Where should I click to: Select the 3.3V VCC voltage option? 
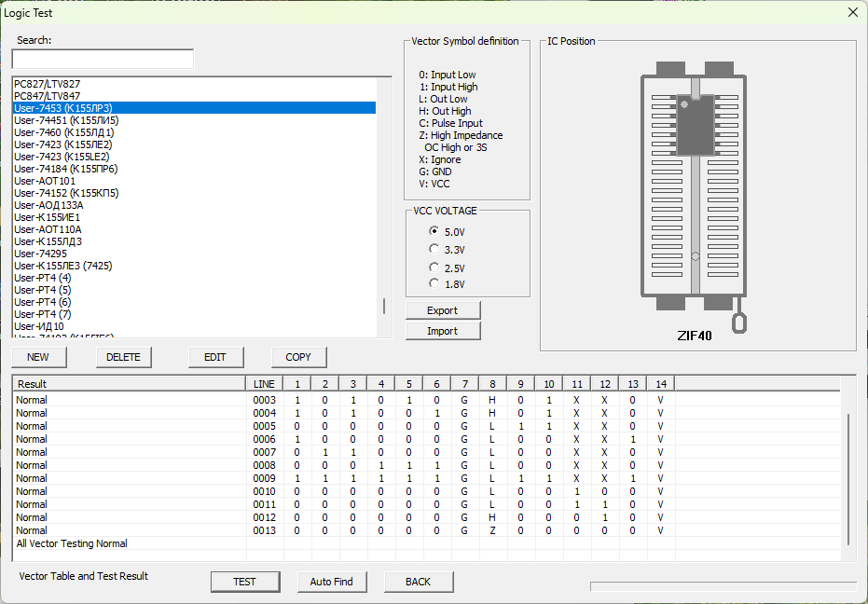point(434,249)
